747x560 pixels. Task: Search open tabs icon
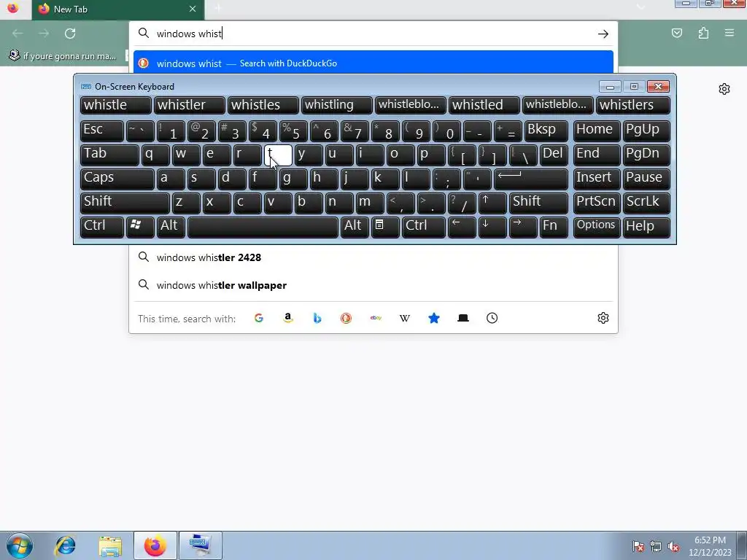tap(463, 318)
